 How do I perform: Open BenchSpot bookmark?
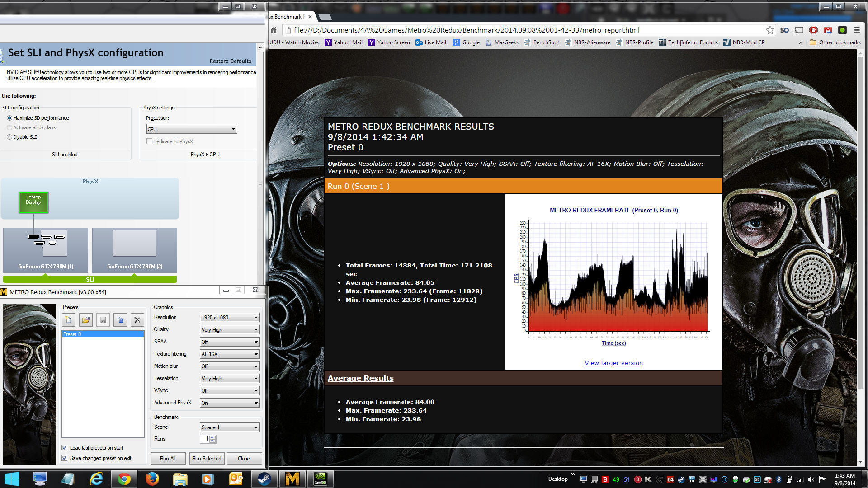[x=542, y=42]
